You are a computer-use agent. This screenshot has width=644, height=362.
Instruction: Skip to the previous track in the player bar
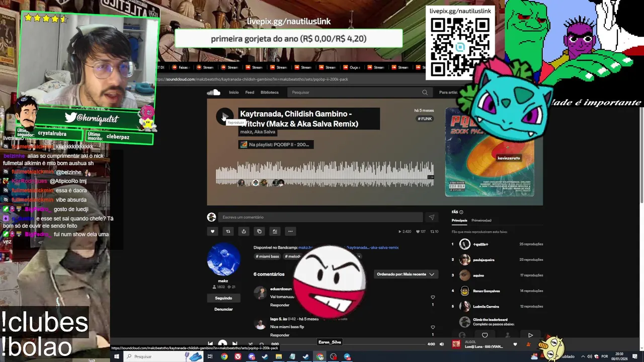(x=210, y=344)
